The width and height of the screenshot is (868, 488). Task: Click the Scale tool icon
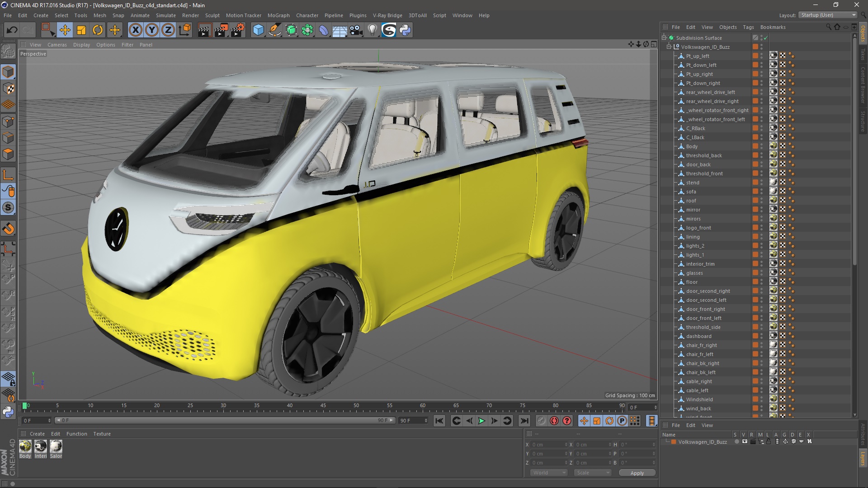pos(81,30)
